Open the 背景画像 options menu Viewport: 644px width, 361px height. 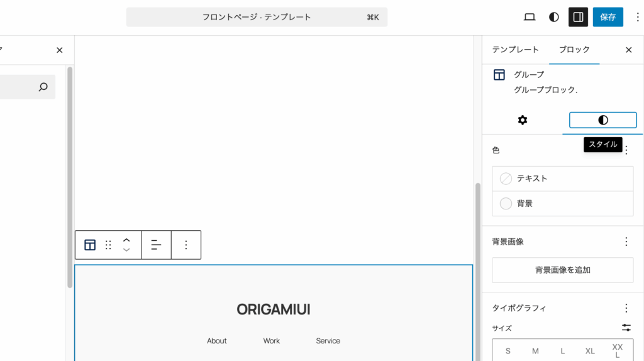pos(626,242)
